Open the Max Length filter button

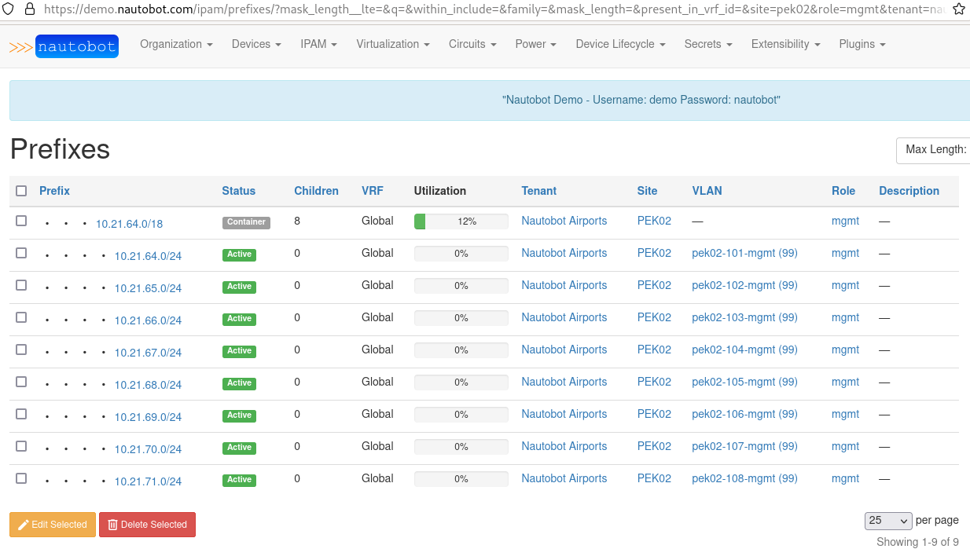[x=934, y=150]
